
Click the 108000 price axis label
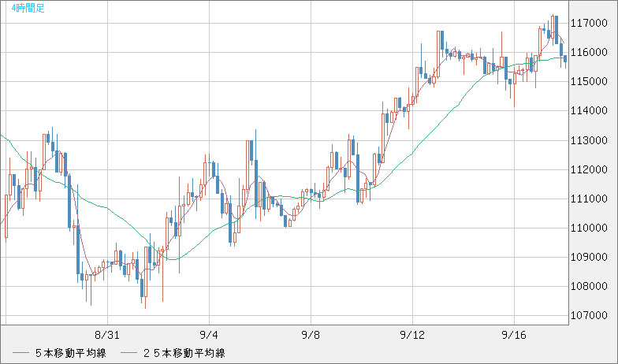click(x=590, y=287)
